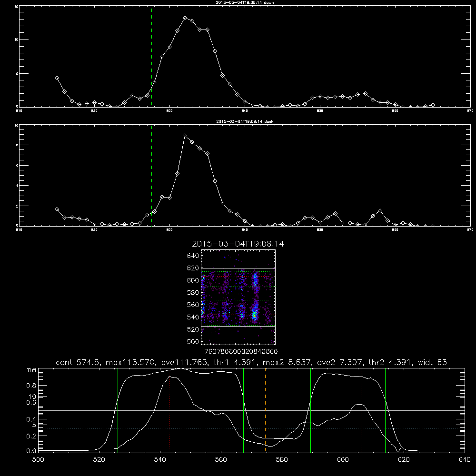Click the green boundary line near 589
This screenshot has width=476, height=476.
pyautogui.click(x=310, y=410)
